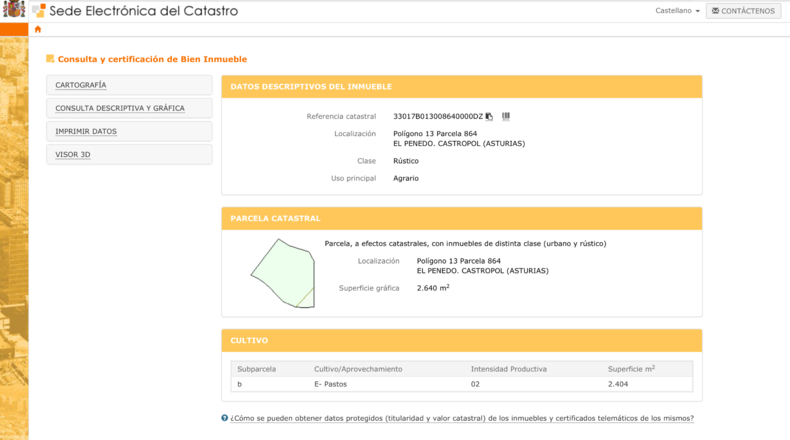This screenshot has width=790, height=440.
Task: Open the Castellano language dropdown
Action: click(677, 11)
